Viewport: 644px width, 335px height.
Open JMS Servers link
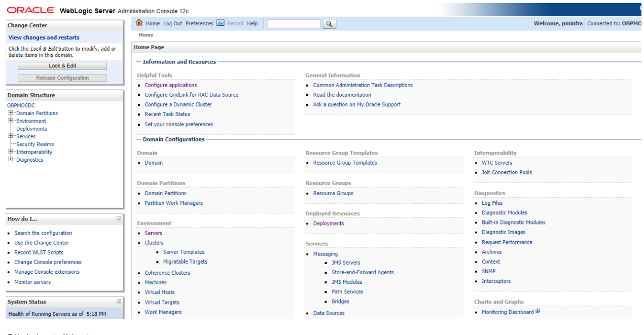(x=346, y=263)
